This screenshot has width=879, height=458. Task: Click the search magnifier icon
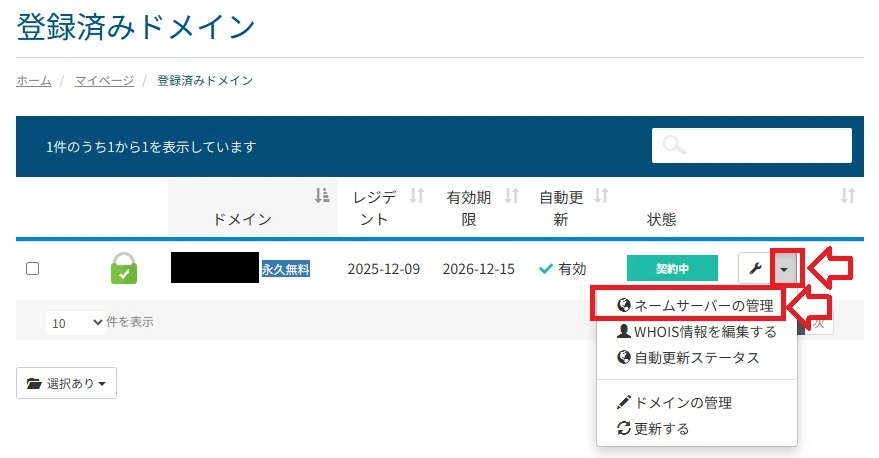pyautogui.click(x=673, y=145)
